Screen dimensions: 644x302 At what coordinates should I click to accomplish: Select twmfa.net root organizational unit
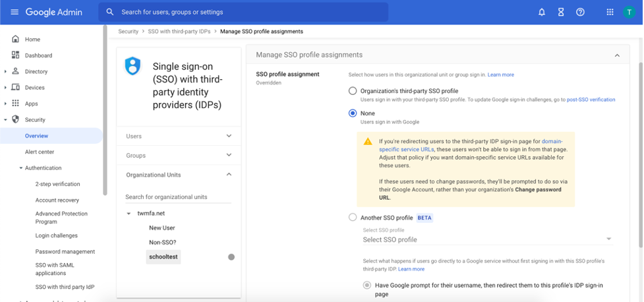point(151,213)
